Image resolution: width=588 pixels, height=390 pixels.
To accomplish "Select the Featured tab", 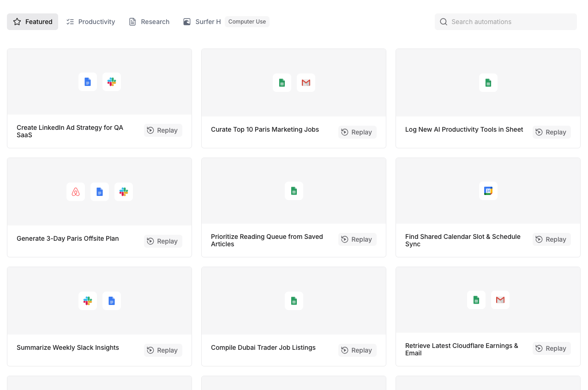I will click(33, 22).
